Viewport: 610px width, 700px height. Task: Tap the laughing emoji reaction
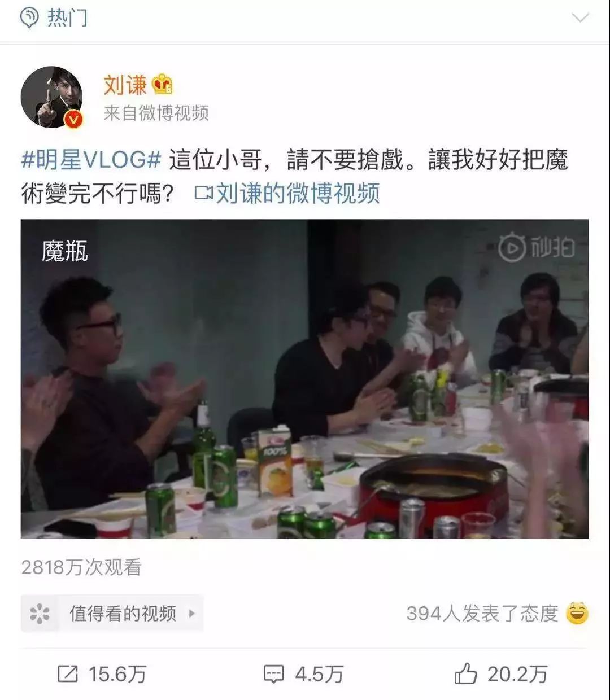[577, 613]
